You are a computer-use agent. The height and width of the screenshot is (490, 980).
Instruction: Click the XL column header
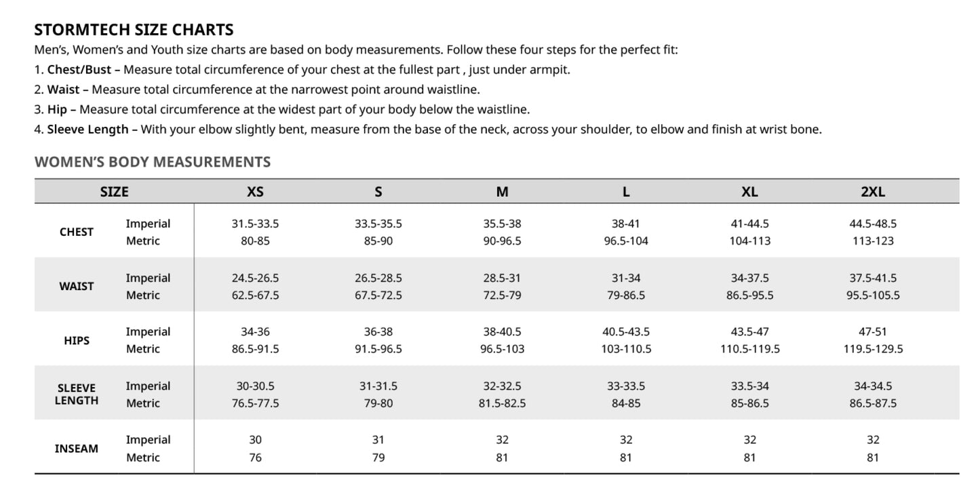(749, 192)
